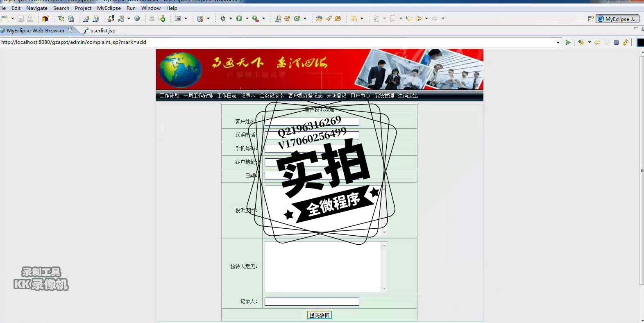Click the new package star-box icon

(x=287, y=18)
